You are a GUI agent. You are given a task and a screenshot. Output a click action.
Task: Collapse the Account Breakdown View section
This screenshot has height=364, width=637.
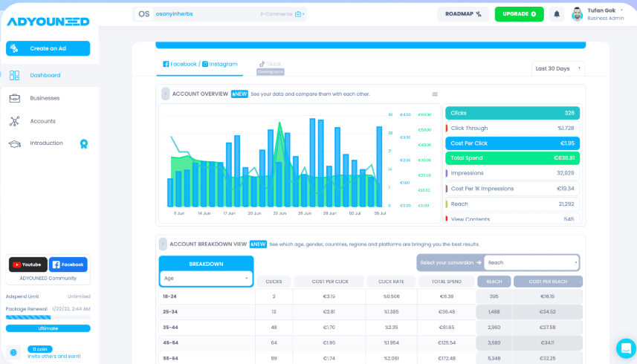tap(163, 244)
